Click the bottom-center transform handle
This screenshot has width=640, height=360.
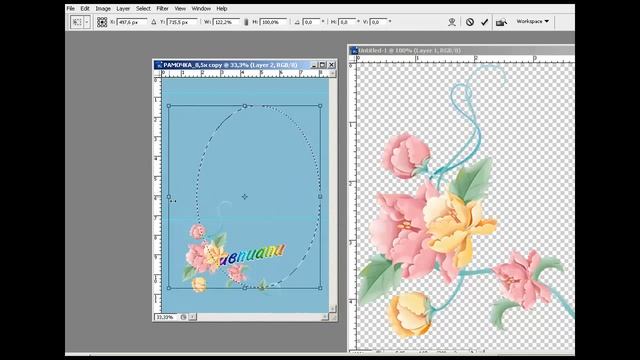[245, 288]
